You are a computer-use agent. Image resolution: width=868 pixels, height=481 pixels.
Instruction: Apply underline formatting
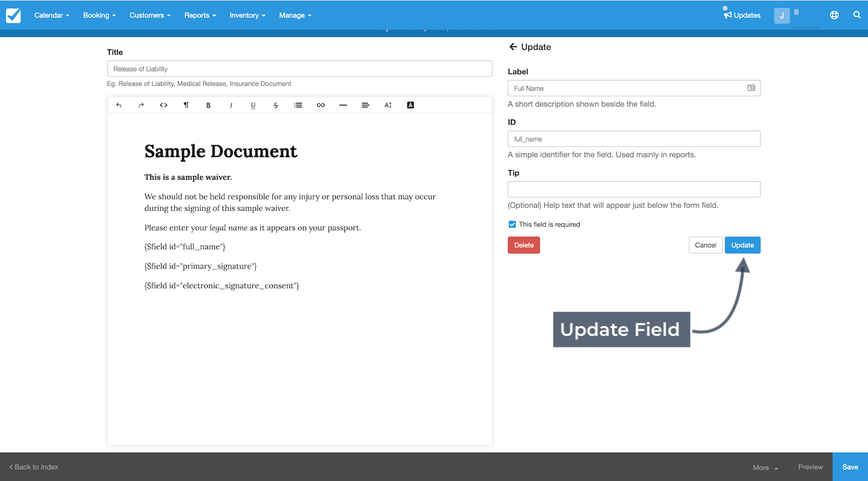(253, 105)
